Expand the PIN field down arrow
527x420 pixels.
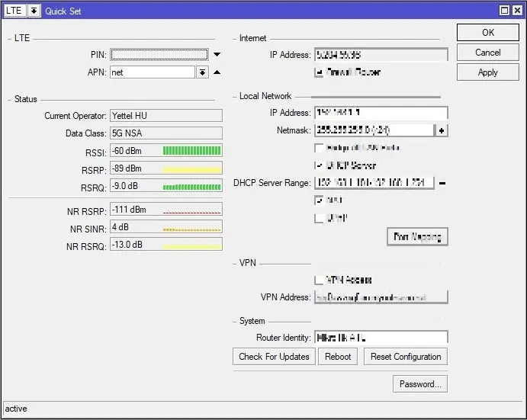coord(217,55)
